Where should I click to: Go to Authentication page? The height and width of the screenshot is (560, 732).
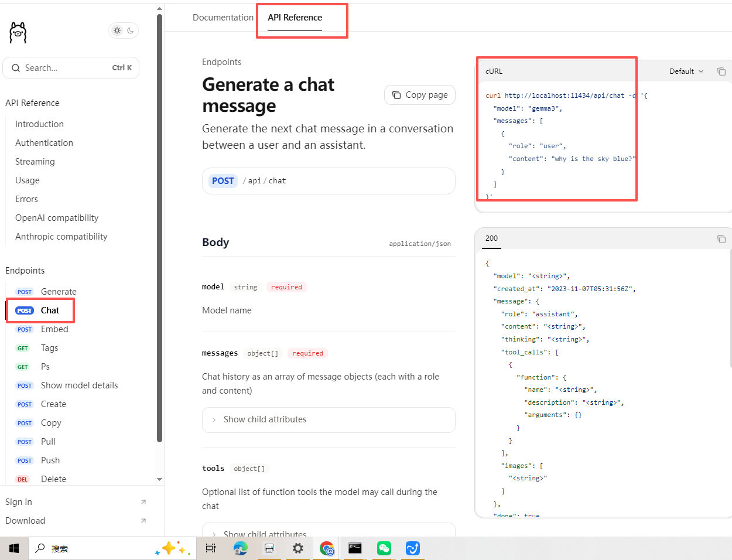[x=44, y=143]
